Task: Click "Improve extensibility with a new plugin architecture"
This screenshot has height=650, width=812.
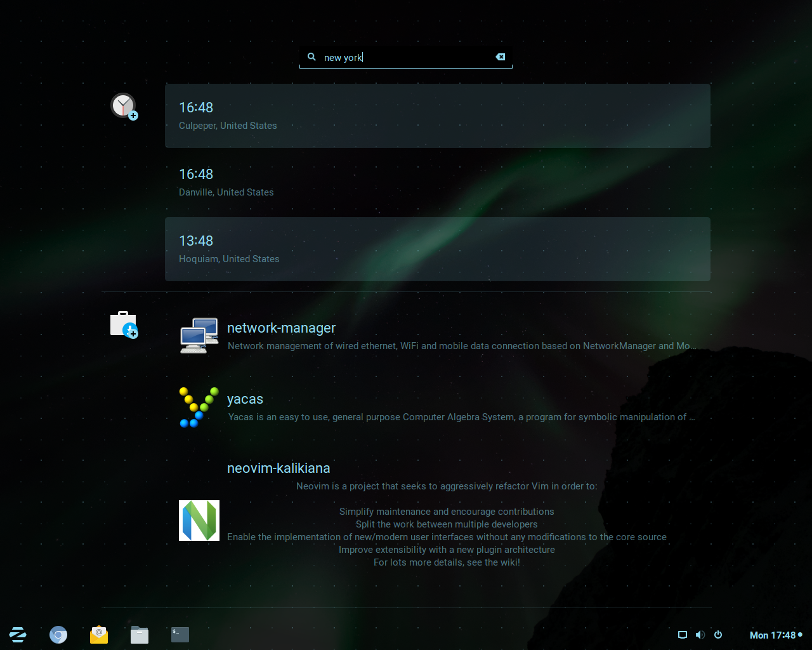Action: [x=447, y=550]
